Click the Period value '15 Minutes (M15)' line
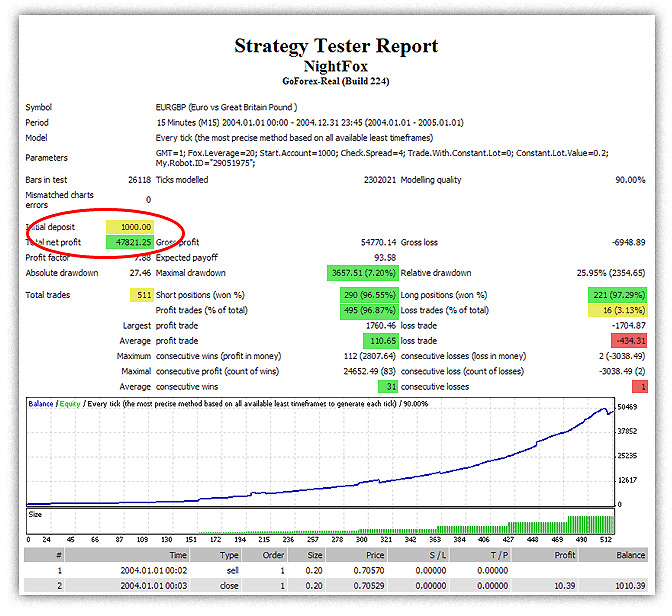The height and width of the screenshot is (616, 672). 310,123
